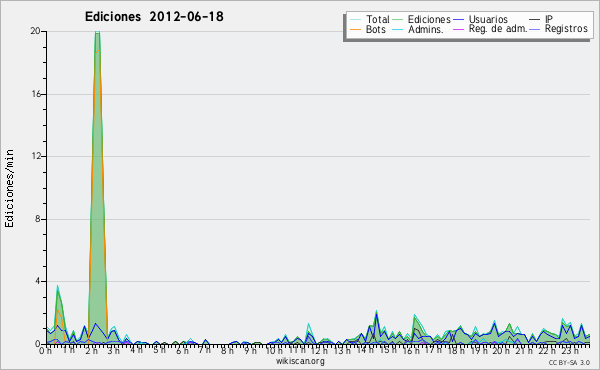The width and height of the screenshot is (600, 370).
Task: Click the '2 h' x-axis label
Action: (91, 351)
